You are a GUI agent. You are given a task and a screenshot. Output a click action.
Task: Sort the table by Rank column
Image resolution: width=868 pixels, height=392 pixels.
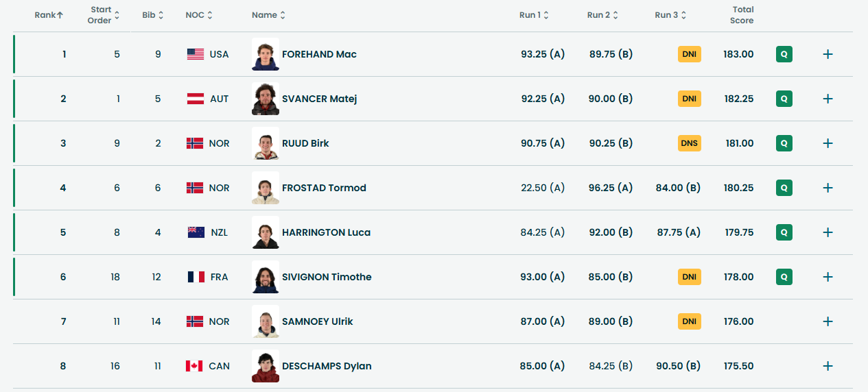49,15
